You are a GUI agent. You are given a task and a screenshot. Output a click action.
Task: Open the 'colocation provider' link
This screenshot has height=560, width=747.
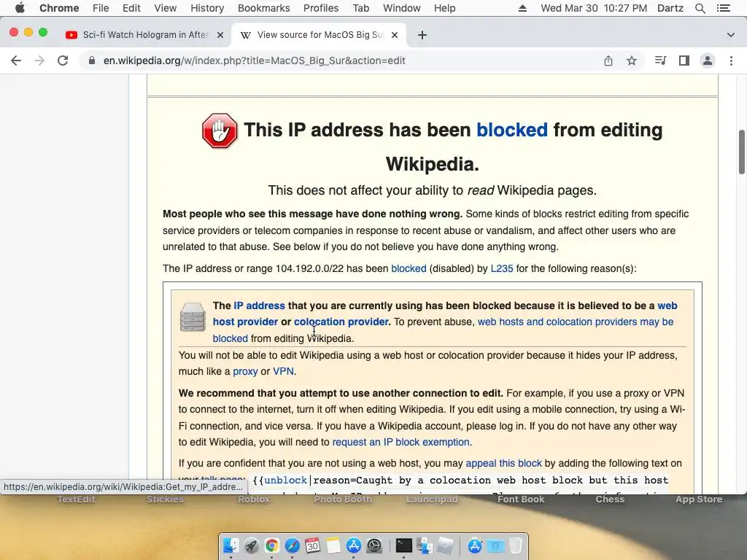341,322
